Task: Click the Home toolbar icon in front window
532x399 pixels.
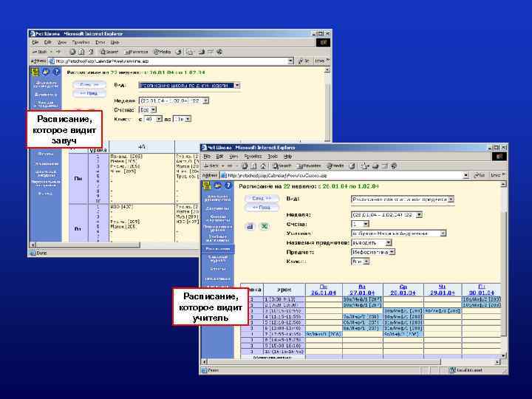Action: point(263,166)
